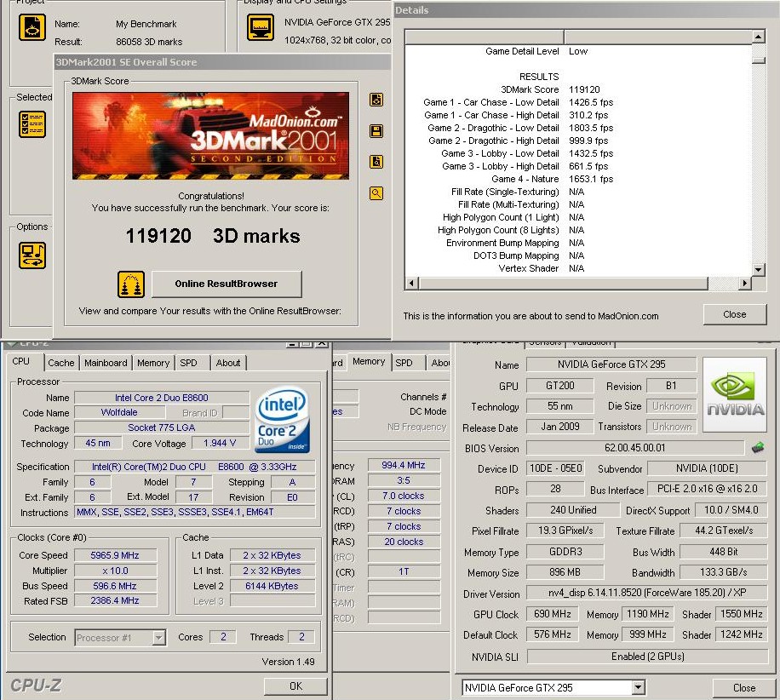This screenshot has width=780, height=700.
Task: Click the Instructions field listing MMX, SSE
Action: tap(195, 512)
